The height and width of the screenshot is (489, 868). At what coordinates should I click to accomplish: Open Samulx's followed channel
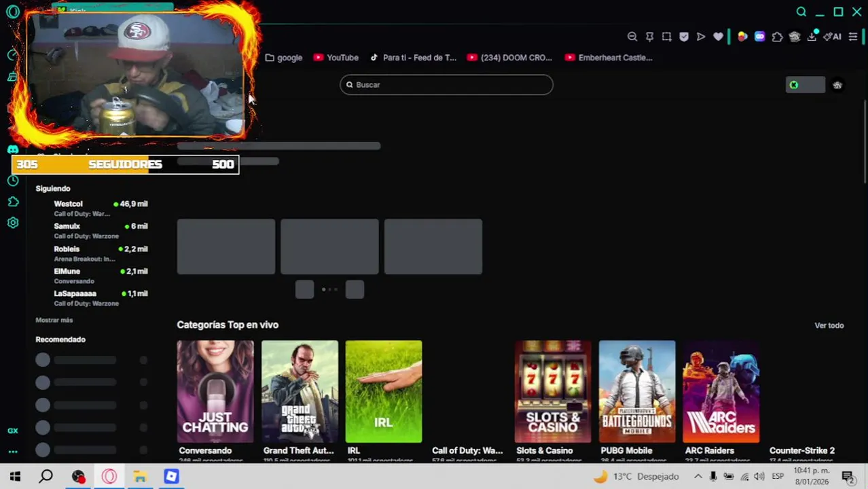92,230
